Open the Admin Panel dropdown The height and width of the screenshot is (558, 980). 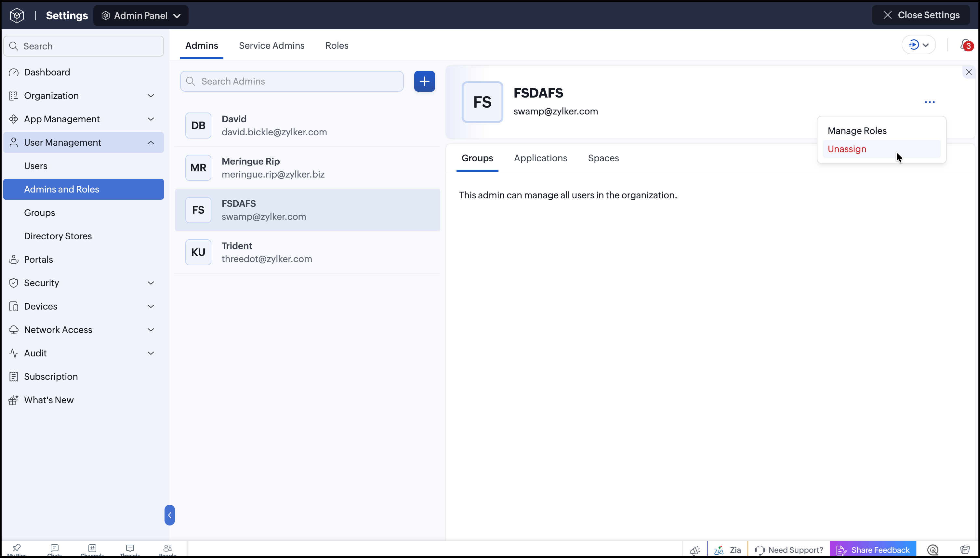[140, 15]
